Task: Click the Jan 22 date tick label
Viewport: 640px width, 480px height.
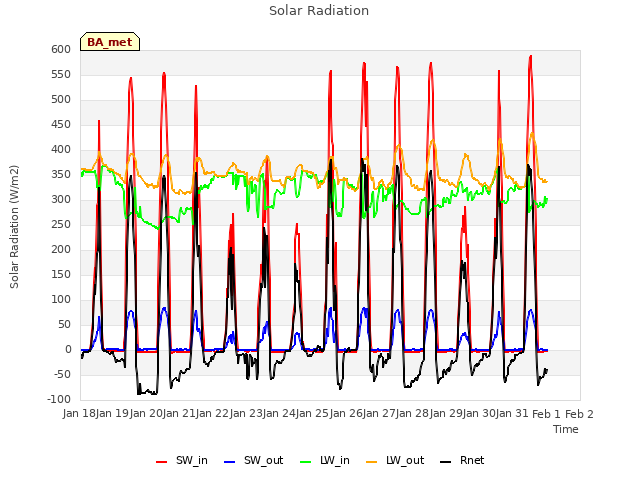Action: point(212,414)
